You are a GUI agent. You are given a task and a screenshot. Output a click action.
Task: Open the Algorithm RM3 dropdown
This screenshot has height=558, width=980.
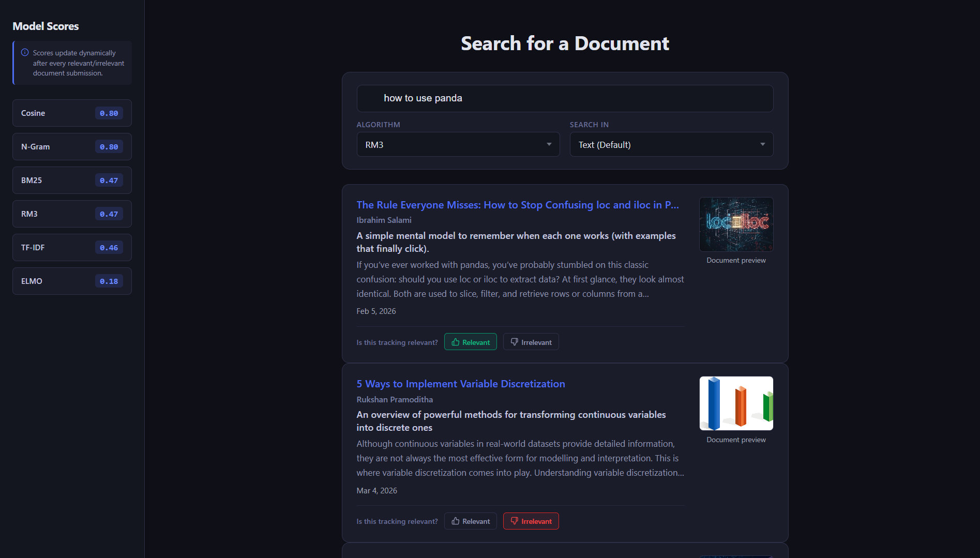458,144
